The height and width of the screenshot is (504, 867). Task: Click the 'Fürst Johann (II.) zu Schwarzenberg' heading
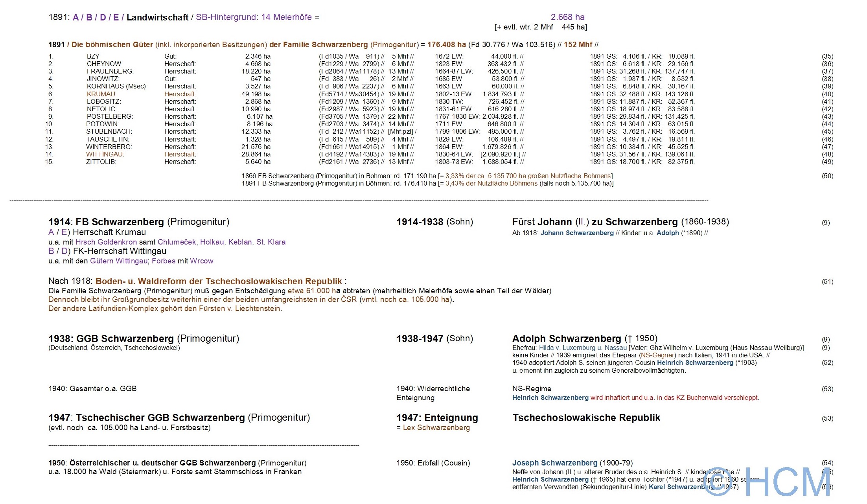[595, 222]
